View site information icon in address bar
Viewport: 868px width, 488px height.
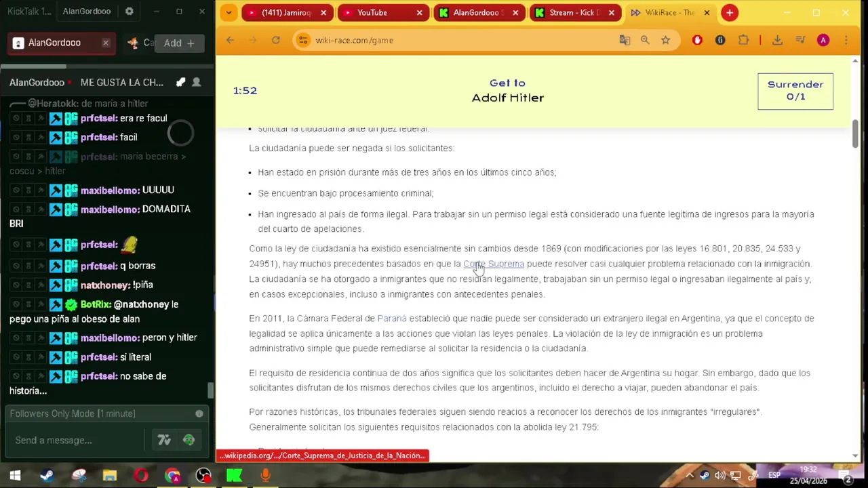303,40
